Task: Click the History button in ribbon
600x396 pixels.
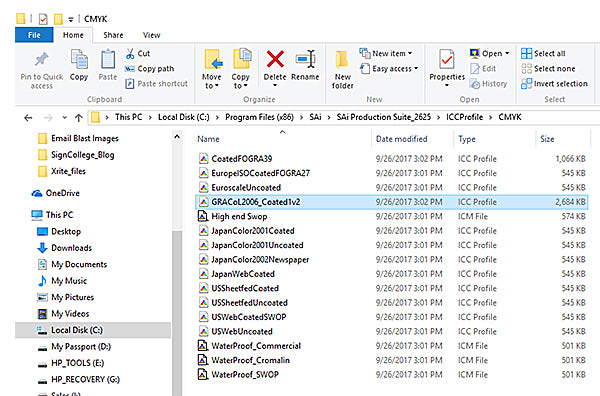Action: (488, 84)
